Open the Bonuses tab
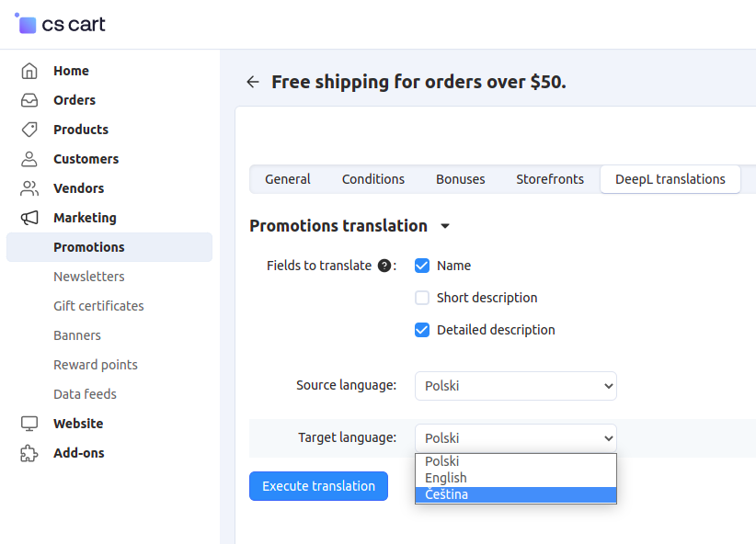756x544 pixels. 461,179
